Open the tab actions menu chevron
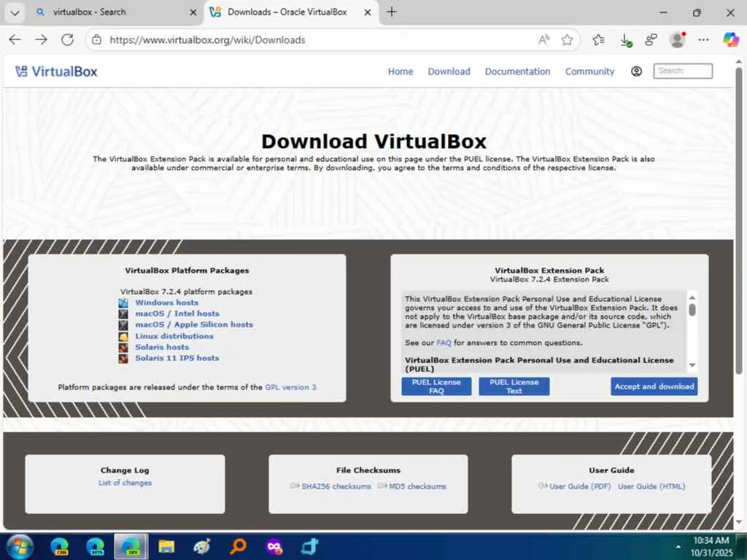Image resolution: width=747 pixels, height=560 pixels. [15, 12]
